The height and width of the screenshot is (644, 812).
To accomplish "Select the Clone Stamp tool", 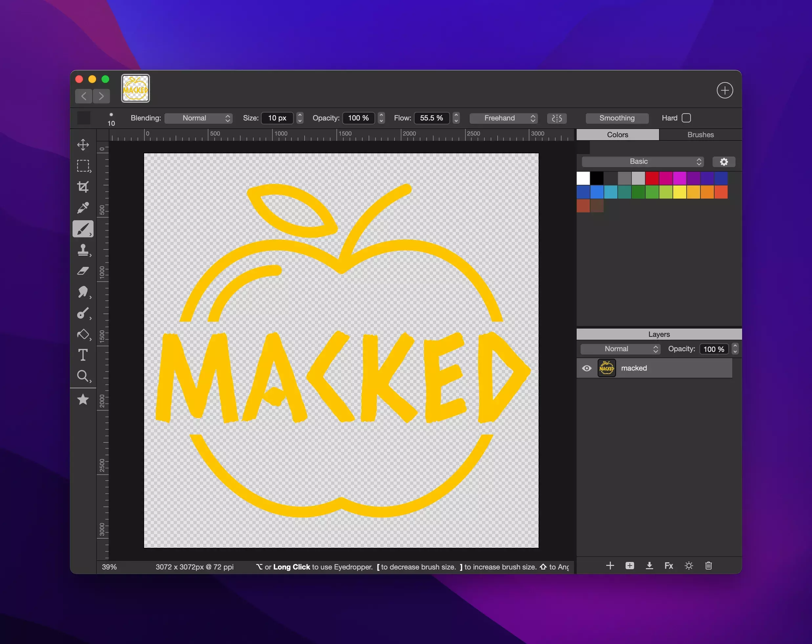I will [83, 250].
